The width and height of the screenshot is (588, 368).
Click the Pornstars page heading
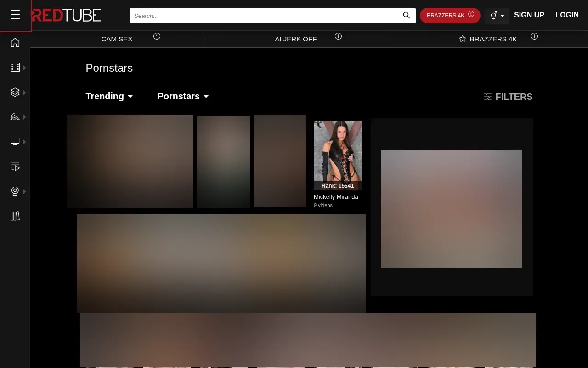[109, 68]
